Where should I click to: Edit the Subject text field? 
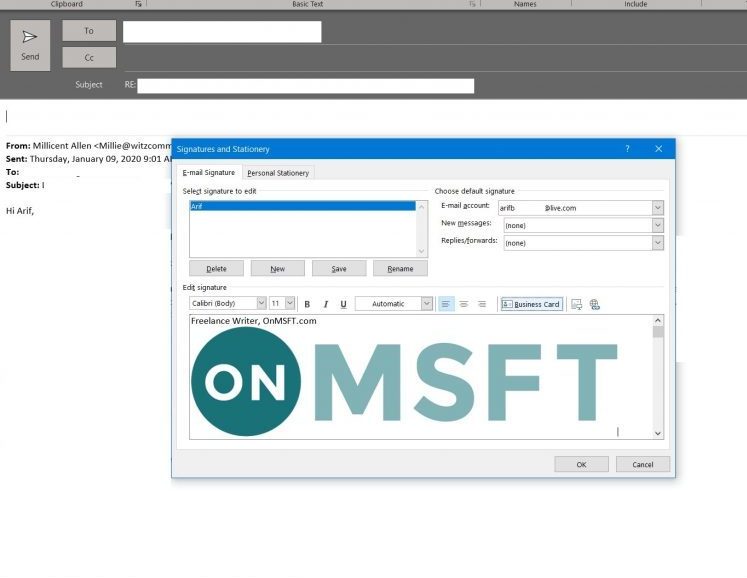point(305,86)
